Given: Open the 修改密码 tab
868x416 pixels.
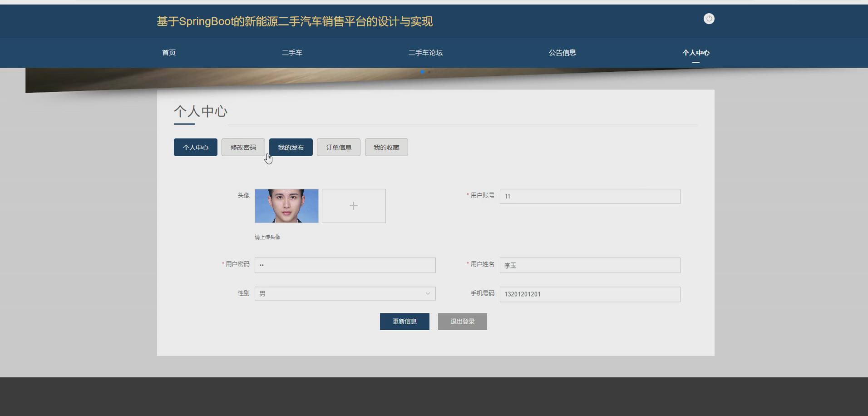Looking at the screenshot, I should [243, 147].
